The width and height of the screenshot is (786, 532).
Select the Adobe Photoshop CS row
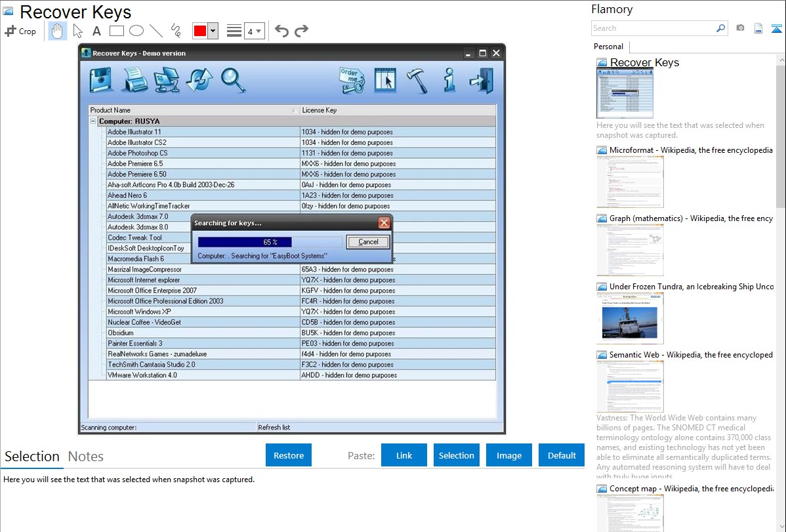300,153
